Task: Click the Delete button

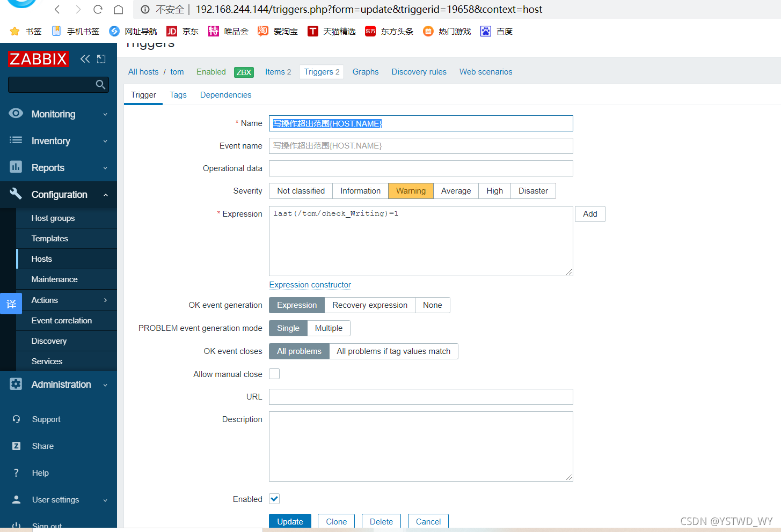Action: pos(381,521)
